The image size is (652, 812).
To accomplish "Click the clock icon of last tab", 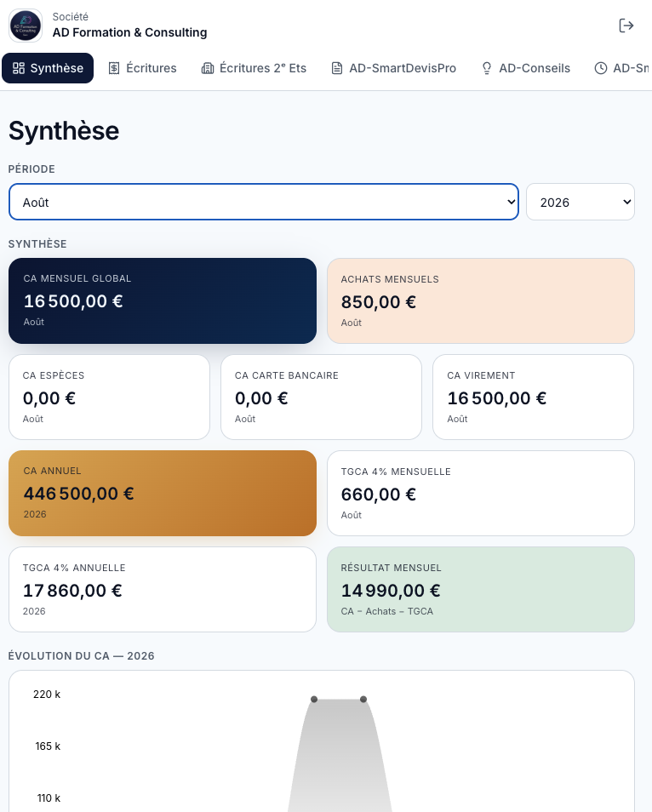I will click(601, 68).
